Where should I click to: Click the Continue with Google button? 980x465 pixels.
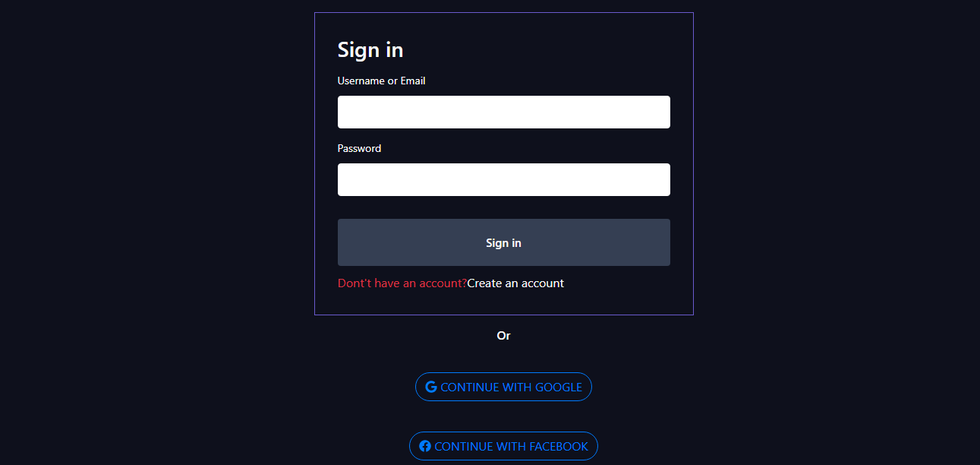503,386
